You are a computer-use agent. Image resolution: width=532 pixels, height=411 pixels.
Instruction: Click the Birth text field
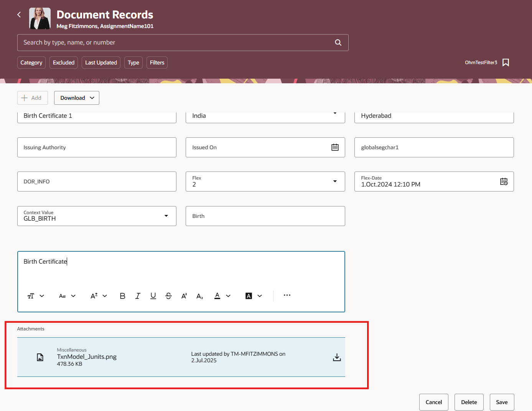(x=265, y=216)
